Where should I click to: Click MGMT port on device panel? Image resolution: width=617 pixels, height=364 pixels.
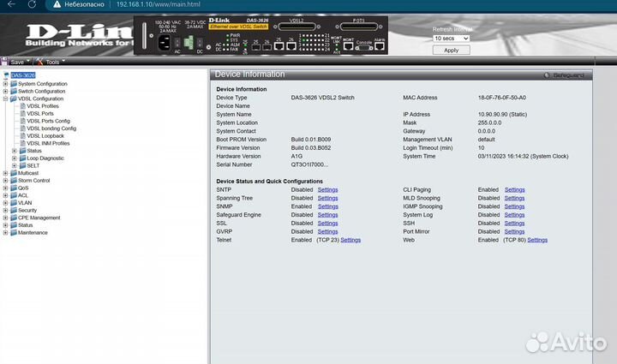pyautogui.click(x=348, y=45)
